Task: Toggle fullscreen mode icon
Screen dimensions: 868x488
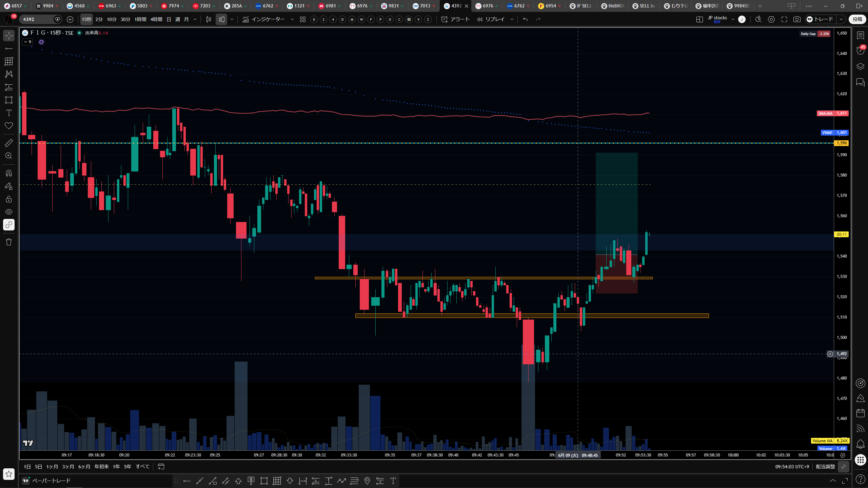Action: [784, 19]
